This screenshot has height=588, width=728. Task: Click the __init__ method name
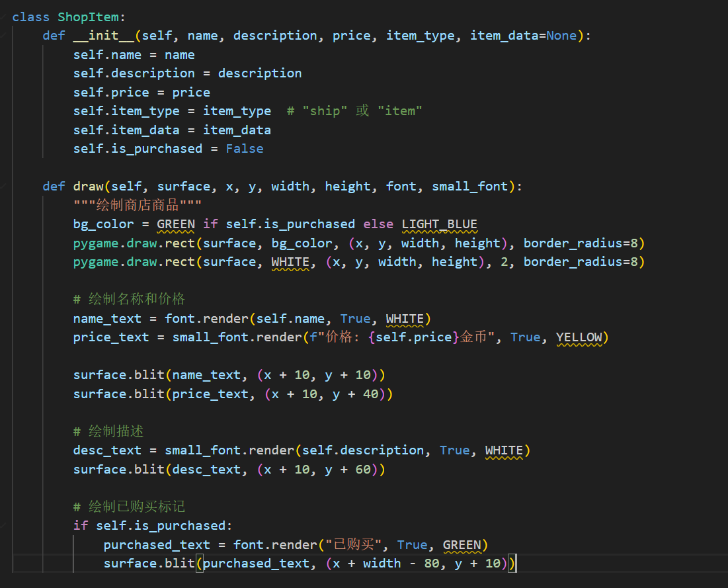[x=104, y=36]
